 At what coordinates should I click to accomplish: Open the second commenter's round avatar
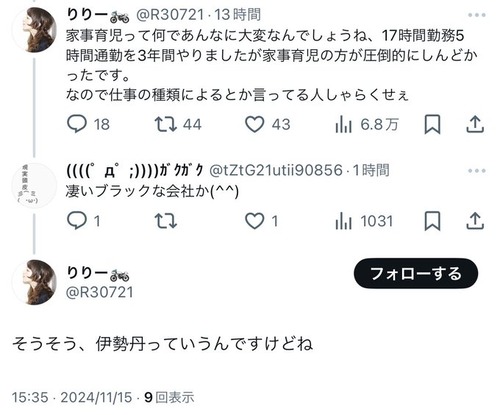point(34,185)
